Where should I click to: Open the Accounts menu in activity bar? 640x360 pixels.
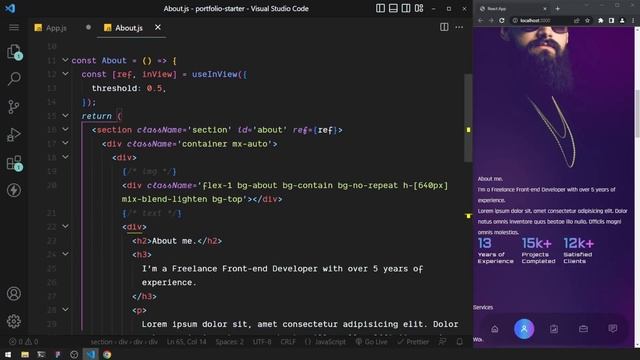click(14, 293)
